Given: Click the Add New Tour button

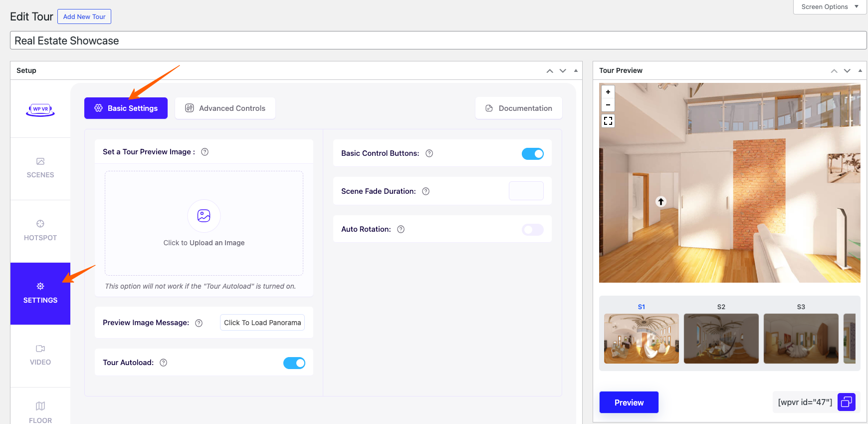Looking at the screenshot, I should point(84,16).
